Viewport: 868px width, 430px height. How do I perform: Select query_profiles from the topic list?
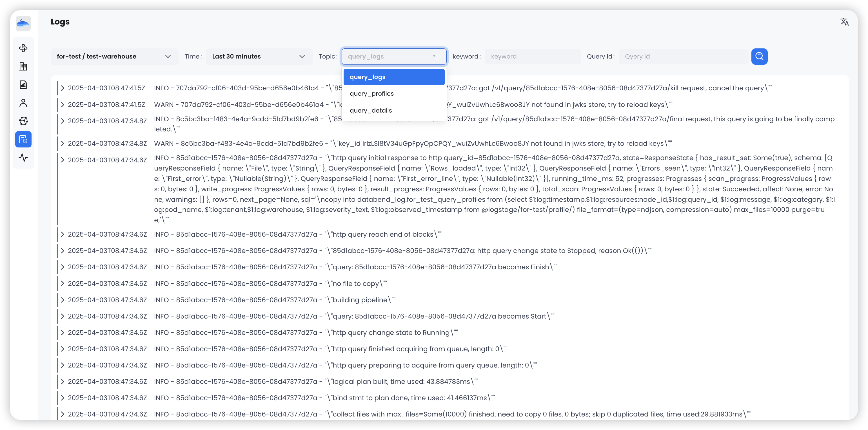[393, 94]
